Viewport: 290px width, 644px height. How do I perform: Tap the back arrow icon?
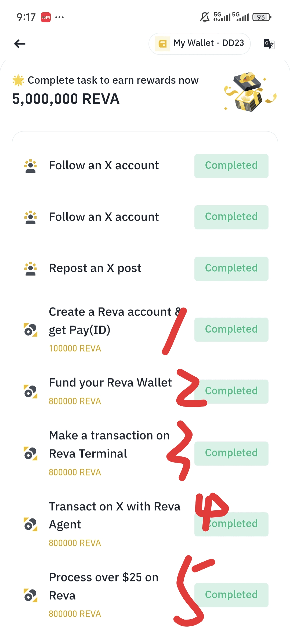click(x=20, y=44)
